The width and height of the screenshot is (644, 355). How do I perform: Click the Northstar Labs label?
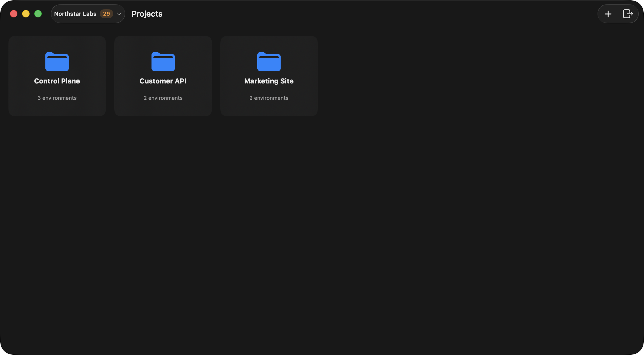coord(75,13)
